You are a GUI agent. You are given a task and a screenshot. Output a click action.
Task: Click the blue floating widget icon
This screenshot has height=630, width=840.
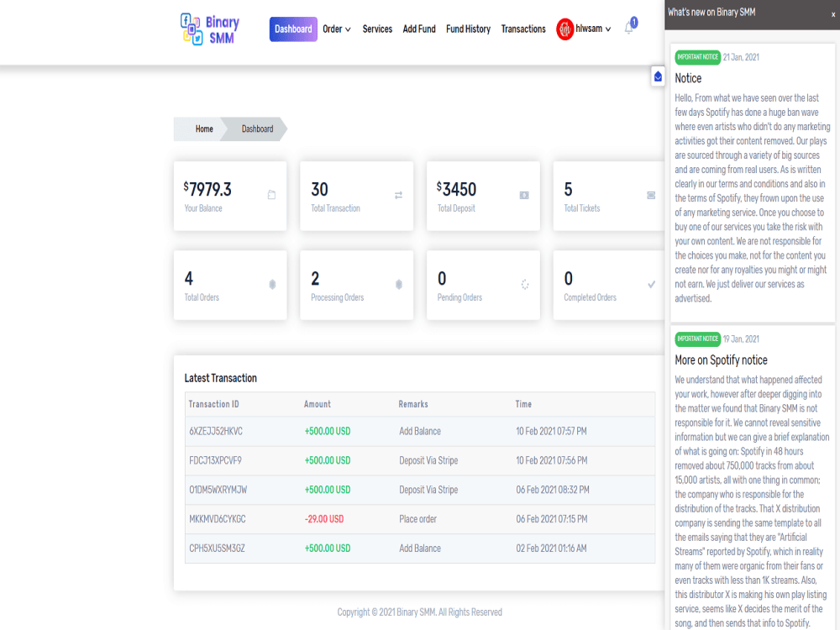[x=658, y=76]
